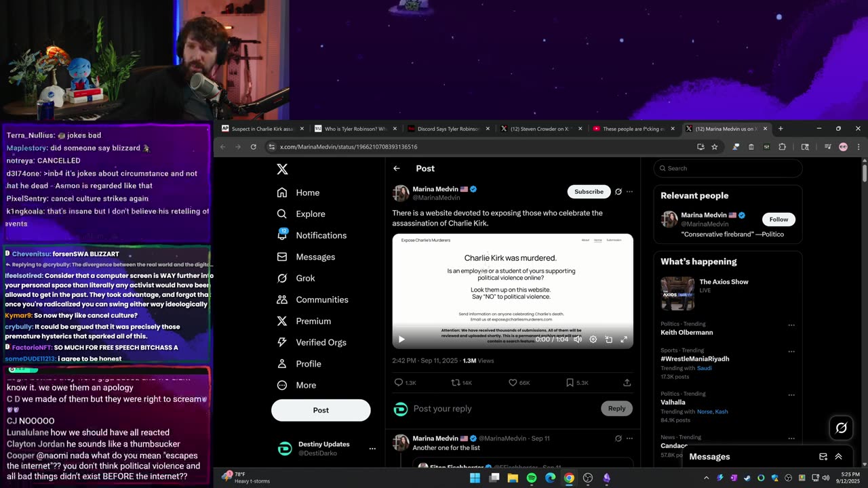
Task: Launch Grok from the sidebar
Action: tap(296, 279)
